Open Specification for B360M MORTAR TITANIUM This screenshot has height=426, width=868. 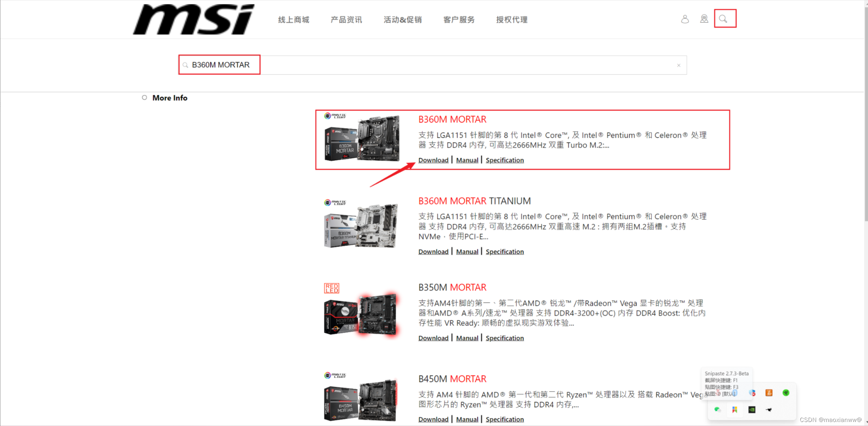click(505, 252)
